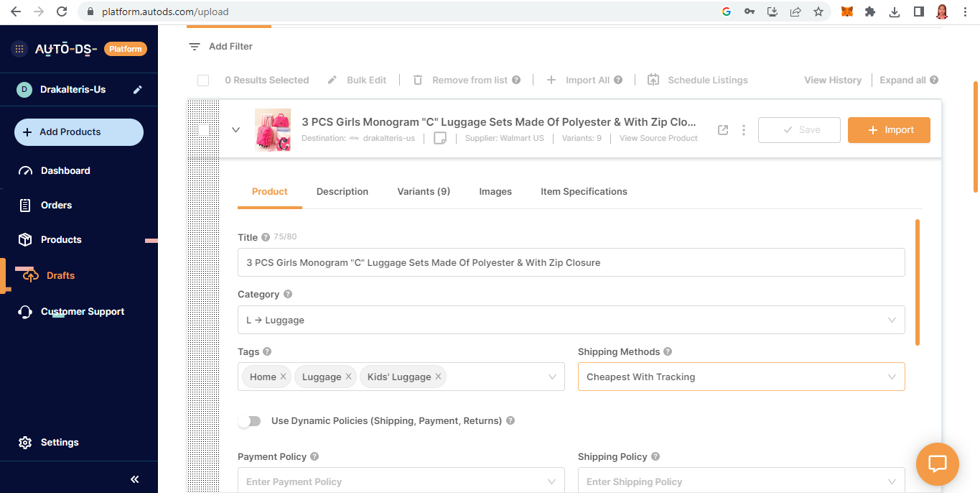Open the AutoDS apps grid icon

tap(19, 49)
